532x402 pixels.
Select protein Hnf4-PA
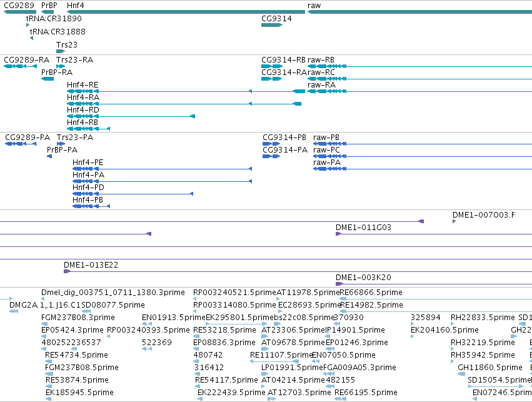click(x=162, y=181)
